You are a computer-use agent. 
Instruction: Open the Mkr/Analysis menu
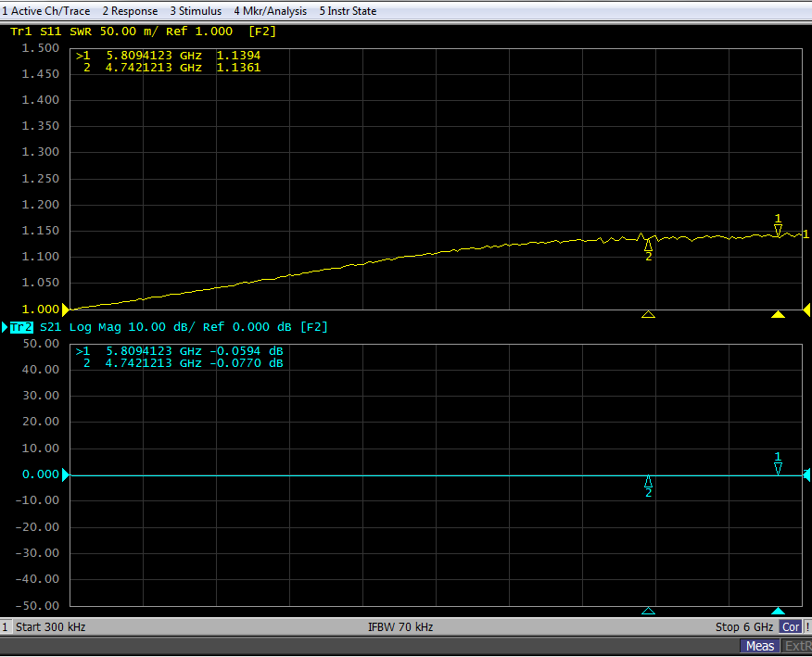click(x=270, y=11)
